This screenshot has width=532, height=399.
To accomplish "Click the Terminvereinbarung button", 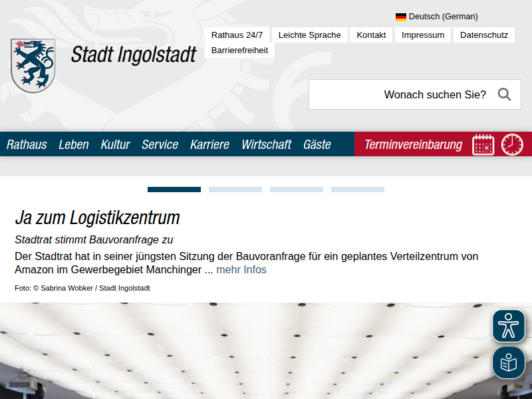I will pyautogui.click(x=413, y=144).
